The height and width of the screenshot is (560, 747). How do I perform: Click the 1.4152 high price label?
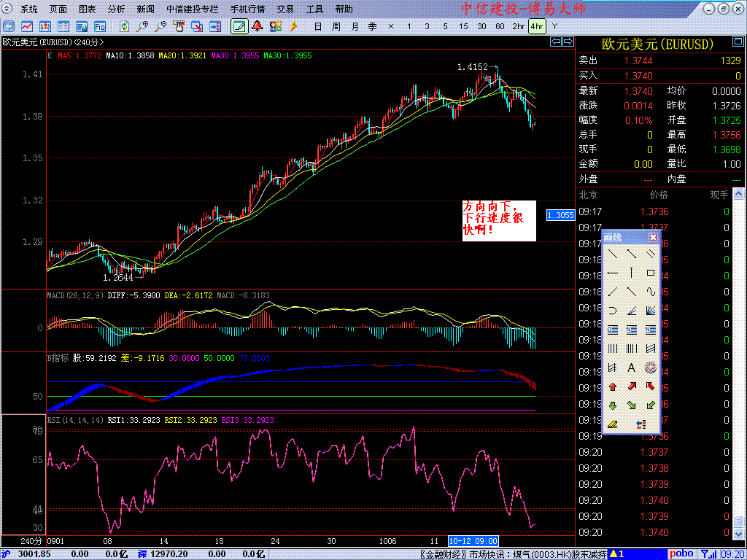pyautogui.click(x=472, y=68)
